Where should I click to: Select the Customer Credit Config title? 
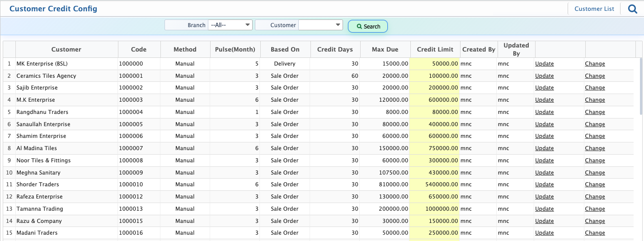coord(53,9)
